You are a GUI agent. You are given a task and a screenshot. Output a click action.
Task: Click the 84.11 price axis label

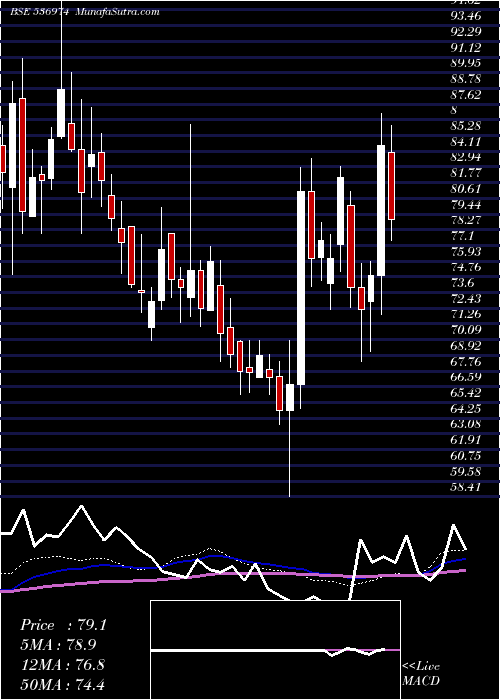pos(466,142)
